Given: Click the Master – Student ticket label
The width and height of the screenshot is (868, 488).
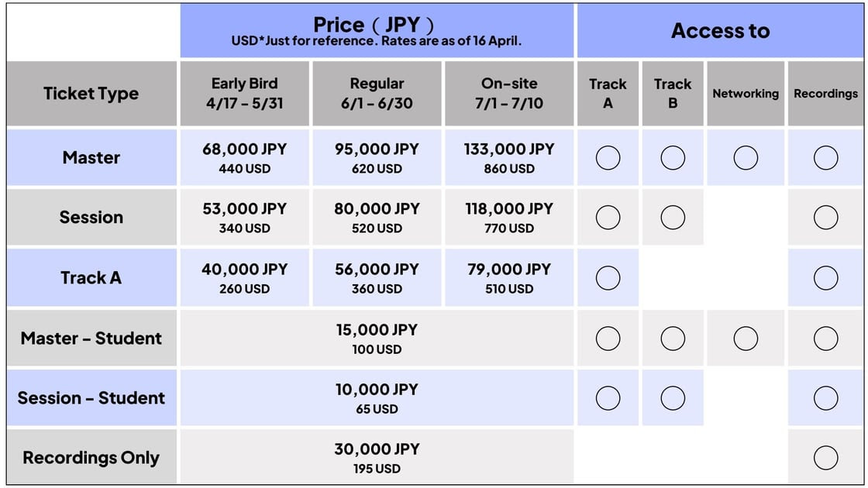Looking at the screenshot, I should pos(91,338).
